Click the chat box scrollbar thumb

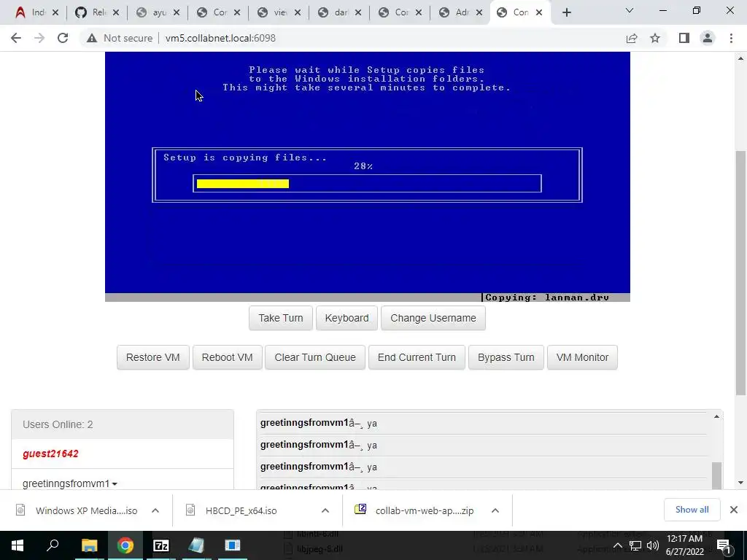716,475
